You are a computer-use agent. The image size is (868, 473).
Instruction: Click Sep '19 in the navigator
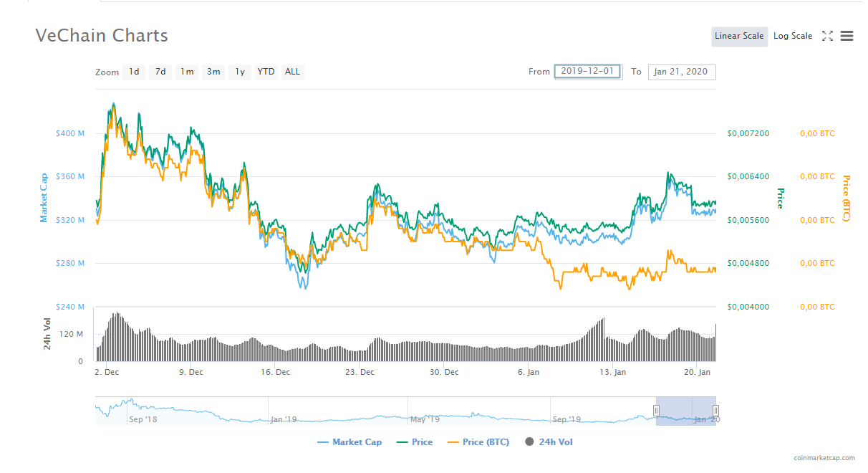tap(566, 419)
